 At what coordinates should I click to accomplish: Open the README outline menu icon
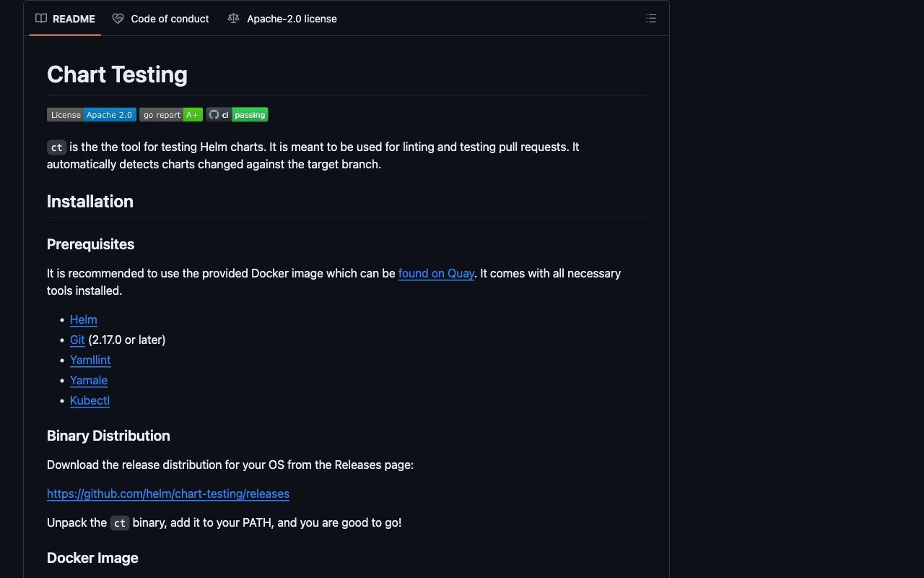pos(651,19)
